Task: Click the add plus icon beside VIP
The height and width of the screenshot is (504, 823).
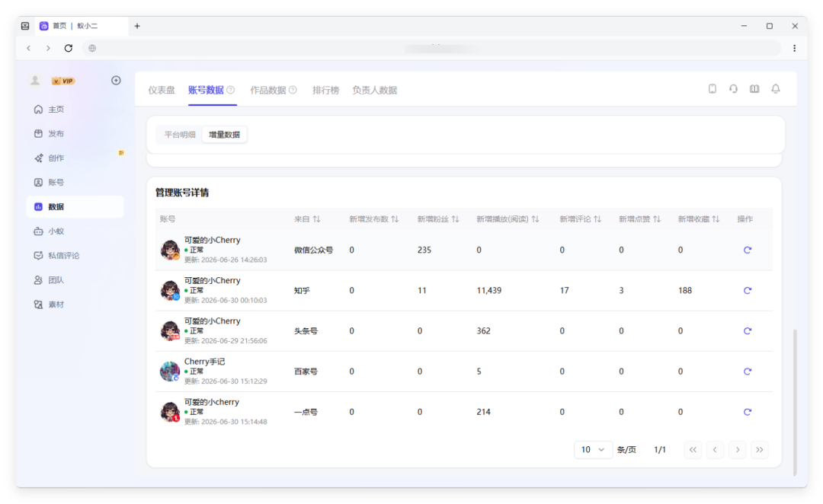Action: pyautogui.click(x=116, y=80)
